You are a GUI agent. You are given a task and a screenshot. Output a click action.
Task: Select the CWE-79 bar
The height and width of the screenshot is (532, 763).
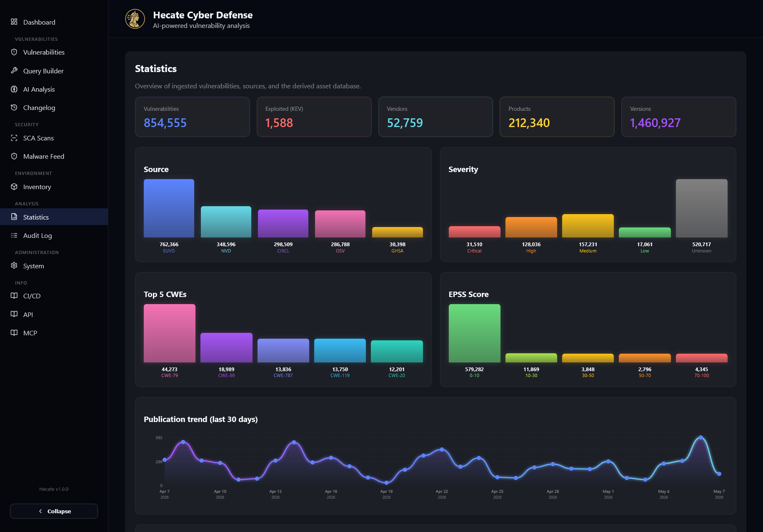[x=170, y=333]
